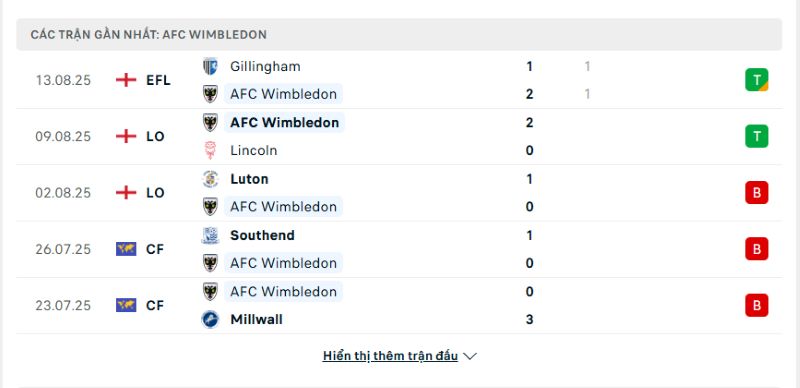This screenshot has width=800, height=388.
Task: Click the Lincoln club crest icon
Action: (210, 151)
